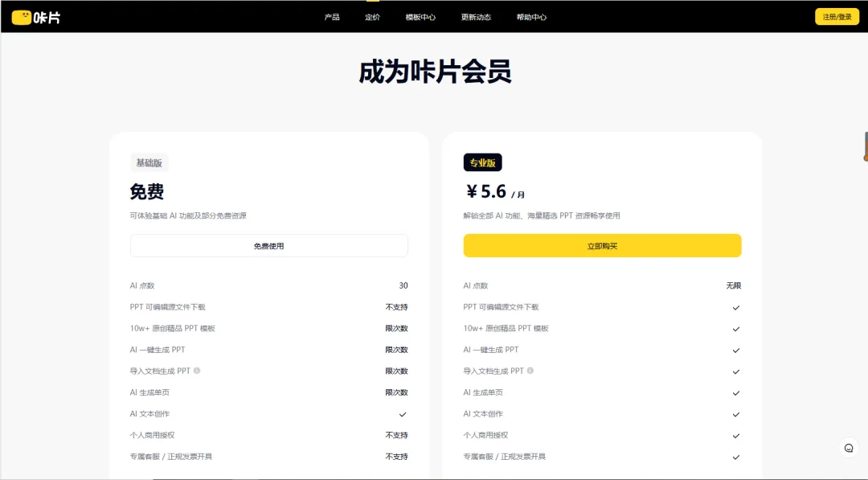Click the 免费使用 button

coord(269,246)
